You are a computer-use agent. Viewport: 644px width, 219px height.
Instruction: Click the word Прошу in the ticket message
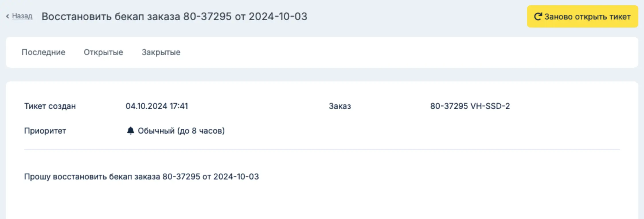(37, 177)
